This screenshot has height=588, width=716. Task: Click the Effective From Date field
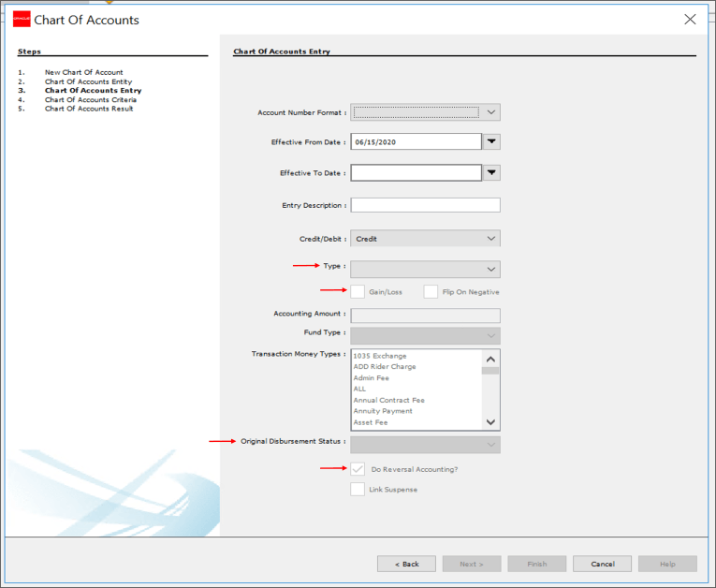click(x=416, y=141)
